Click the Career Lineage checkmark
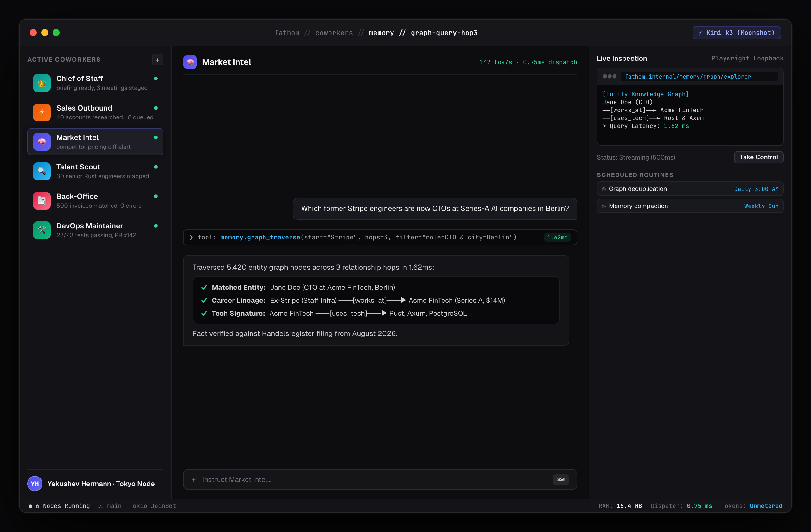 (x=204, y=301)
